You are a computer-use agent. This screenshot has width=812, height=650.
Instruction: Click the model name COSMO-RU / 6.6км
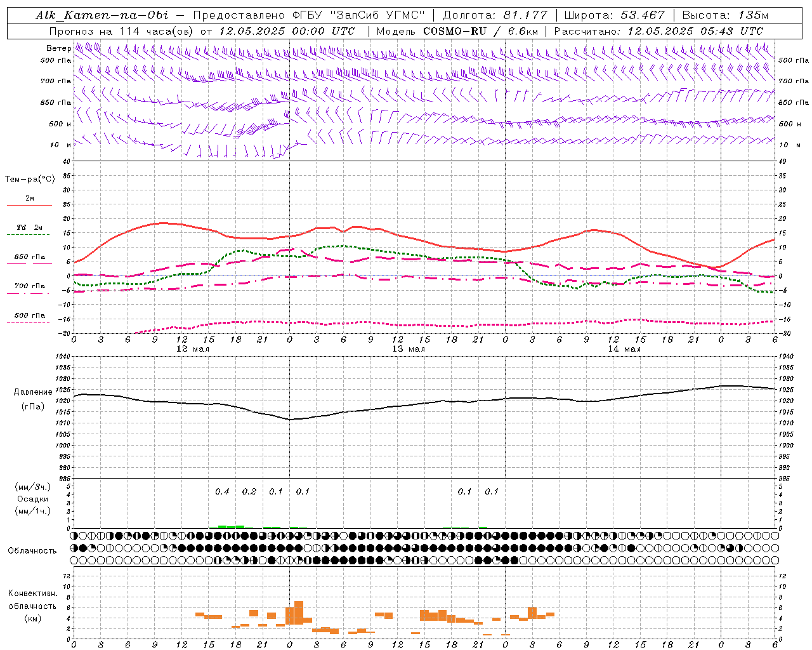[x=480, y=31]
